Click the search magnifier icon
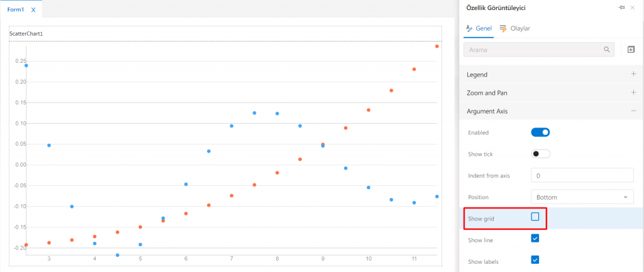This screenshot has width=644, height=272. pyautogui.click(x=607, y=50)
